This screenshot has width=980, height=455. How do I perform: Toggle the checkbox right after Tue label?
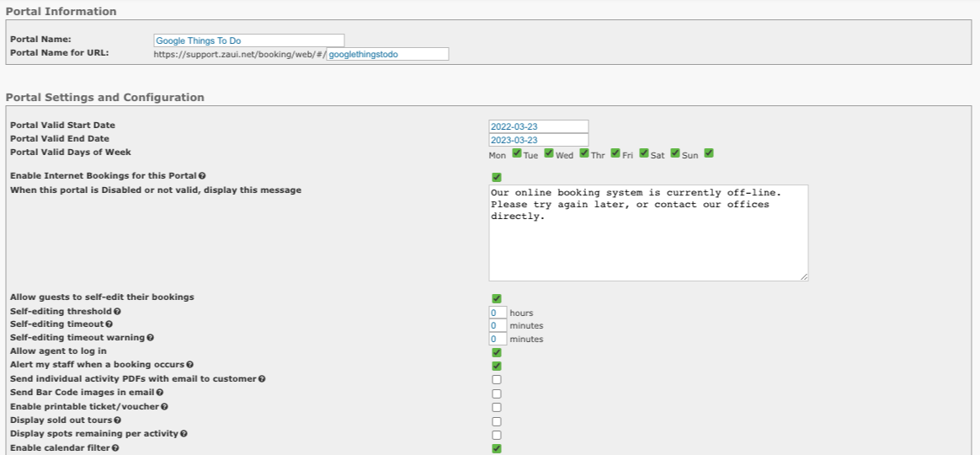click(549, 153)
